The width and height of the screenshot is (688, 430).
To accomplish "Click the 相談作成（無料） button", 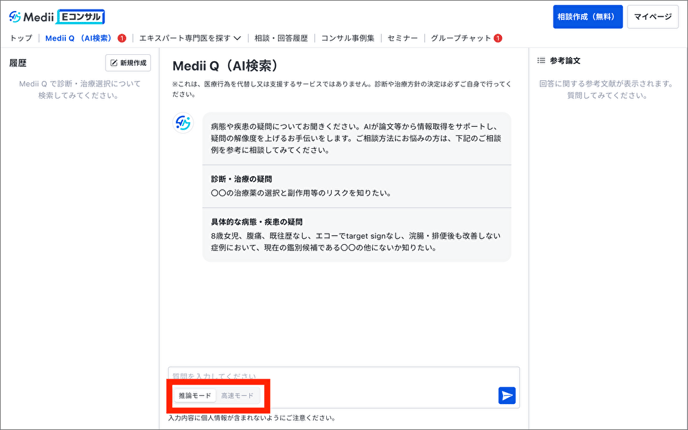I will 588,17.
